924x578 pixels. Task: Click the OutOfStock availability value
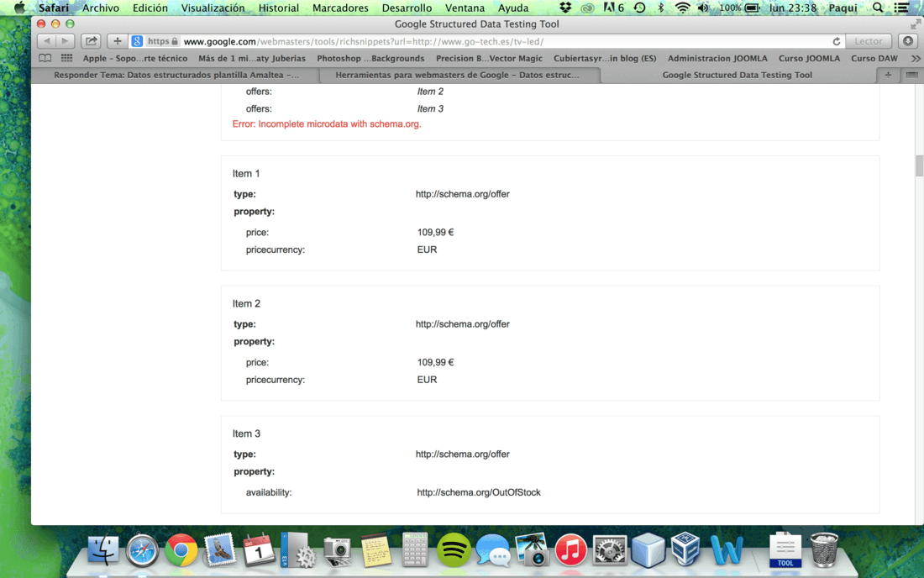[x=479, y=492]
